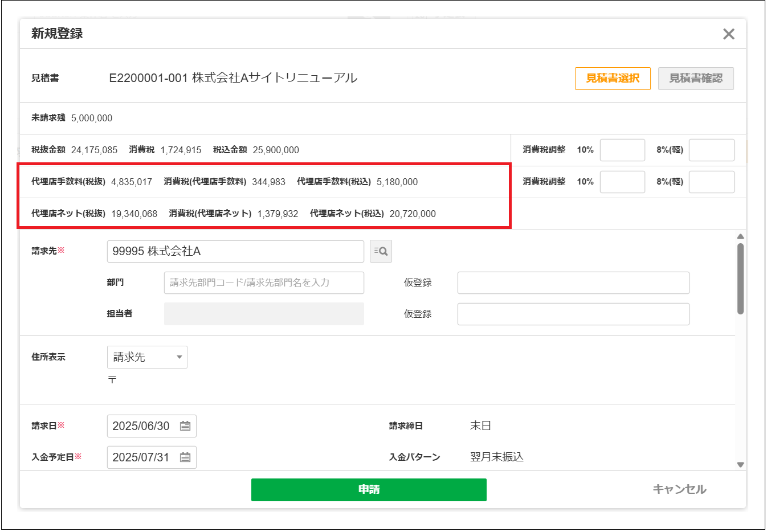Screen dimensions: 767x532
Task: Click the 請求先 field containing 株式会社A
Action: tap(235, 251)
